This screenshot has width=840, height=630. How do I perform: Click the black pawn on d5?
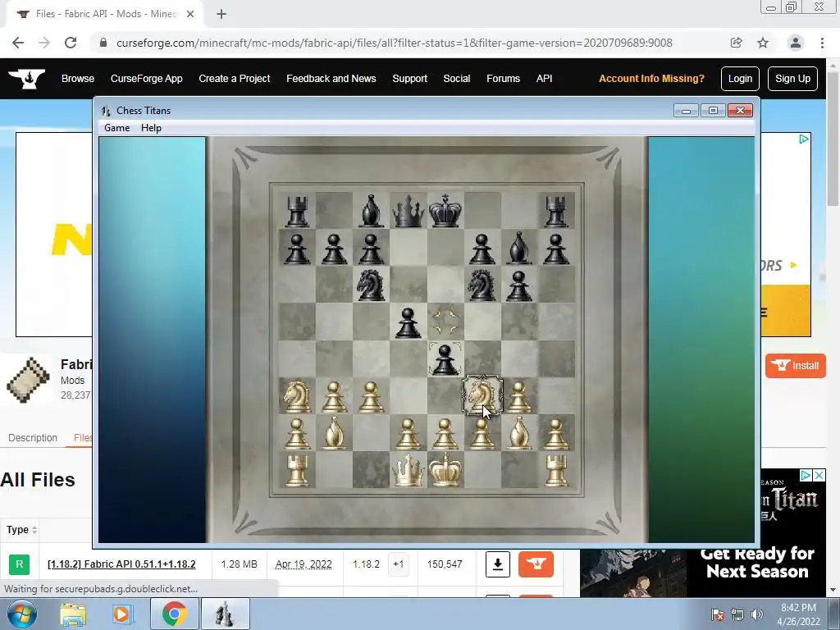[x=409, y=323]
